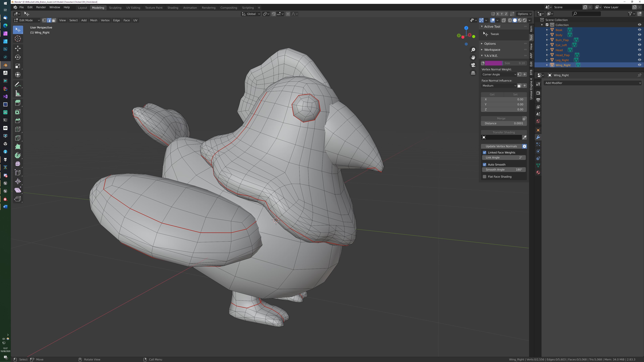644x362 pixels.
Task: Click the Set button
Action: [515, 94]
